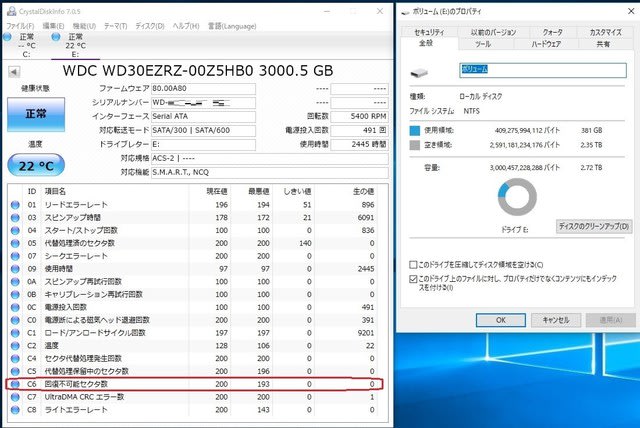Screen dimensions: 640x428
Task: Click the 項目名 column header
Action: pos(55,191)
